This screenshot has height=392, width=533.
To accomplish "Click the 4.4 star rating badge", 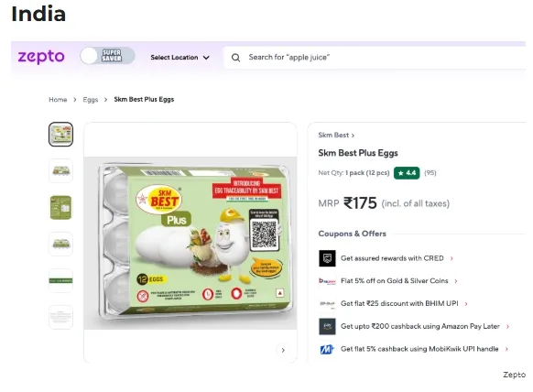I will [x=407, y=173].
